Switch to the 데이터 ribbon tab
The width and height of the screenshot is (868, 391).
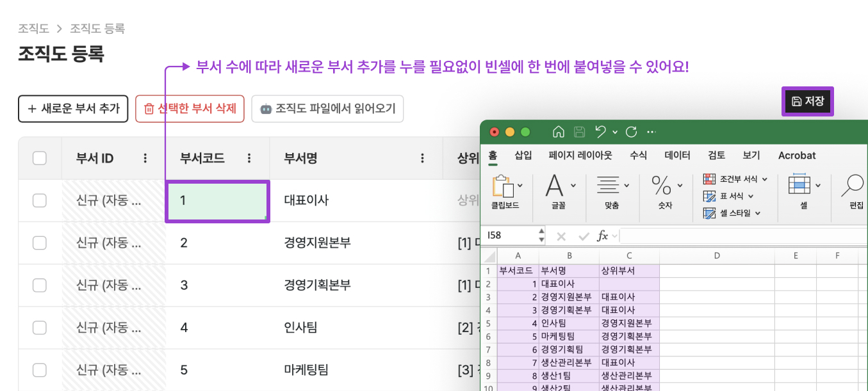[x=676, y=155]
